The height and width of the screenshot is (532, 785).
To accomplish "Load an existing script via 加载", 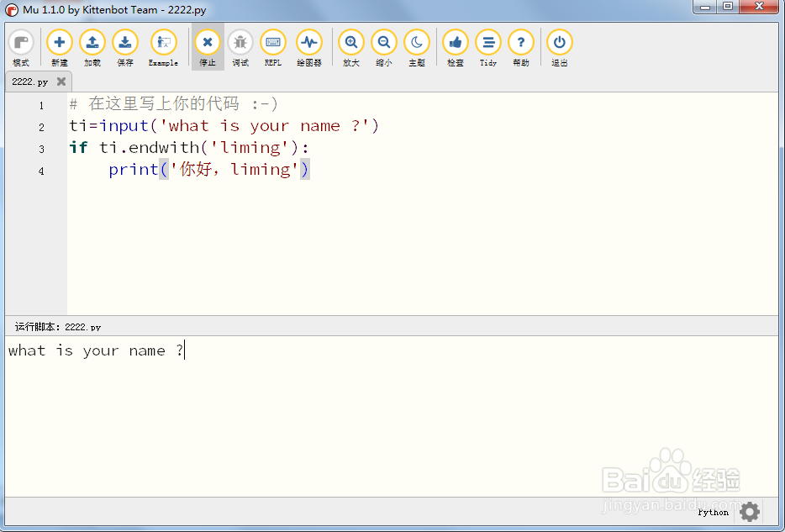I will [92, 42].
